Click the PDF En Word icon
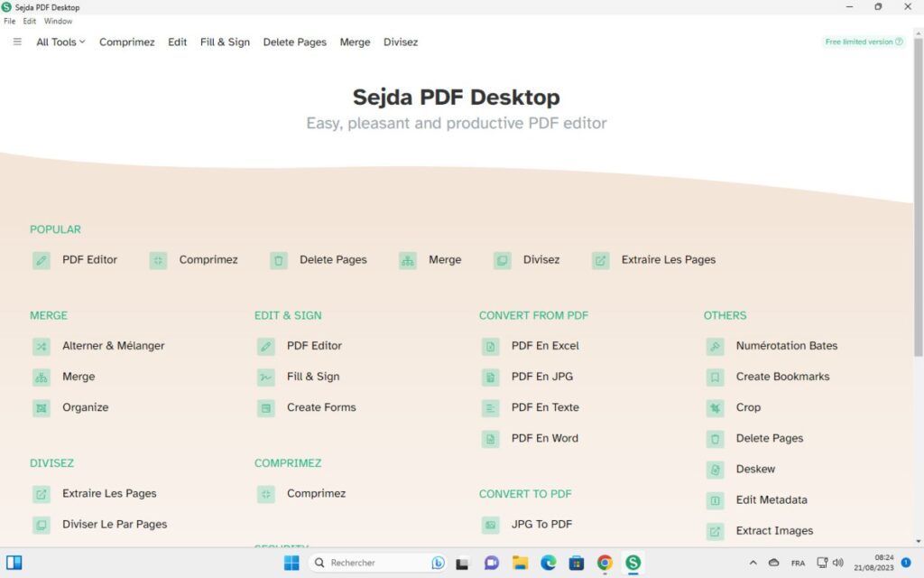This screenshot has height=578, width=924. point(490,439)
